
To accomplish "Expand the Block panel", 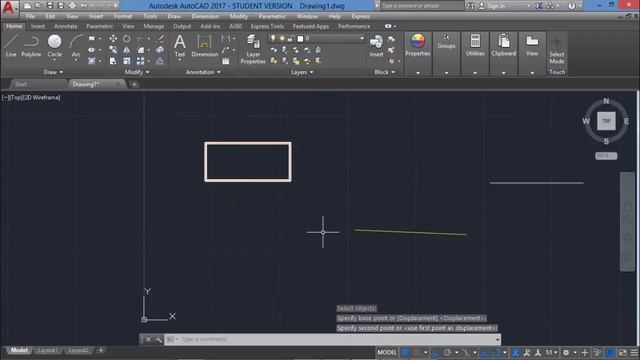I will 385,72.
